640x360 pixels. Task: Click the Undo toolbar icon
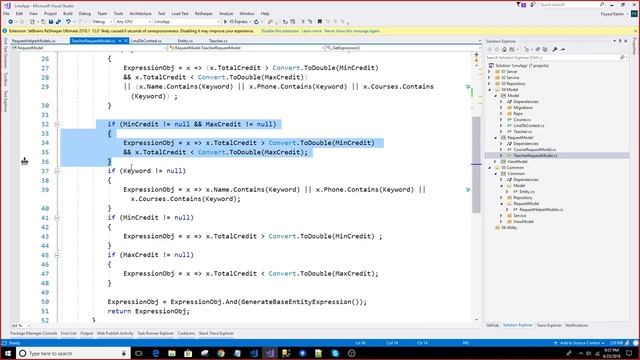click(68, 22)
